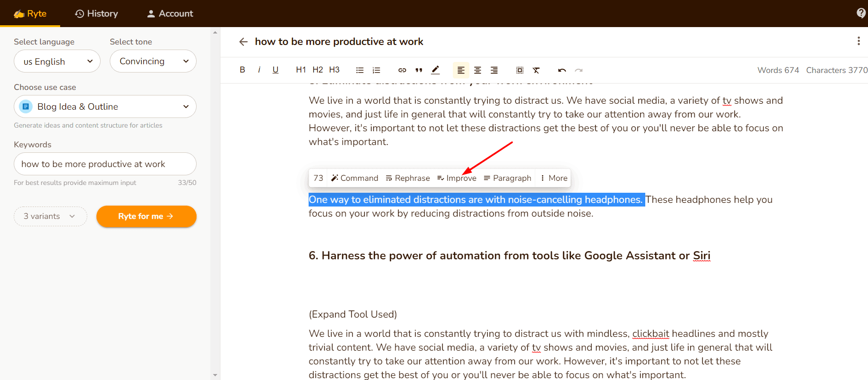
Task: Go back using the arrow beside title
Action: (x=243, y=42)
